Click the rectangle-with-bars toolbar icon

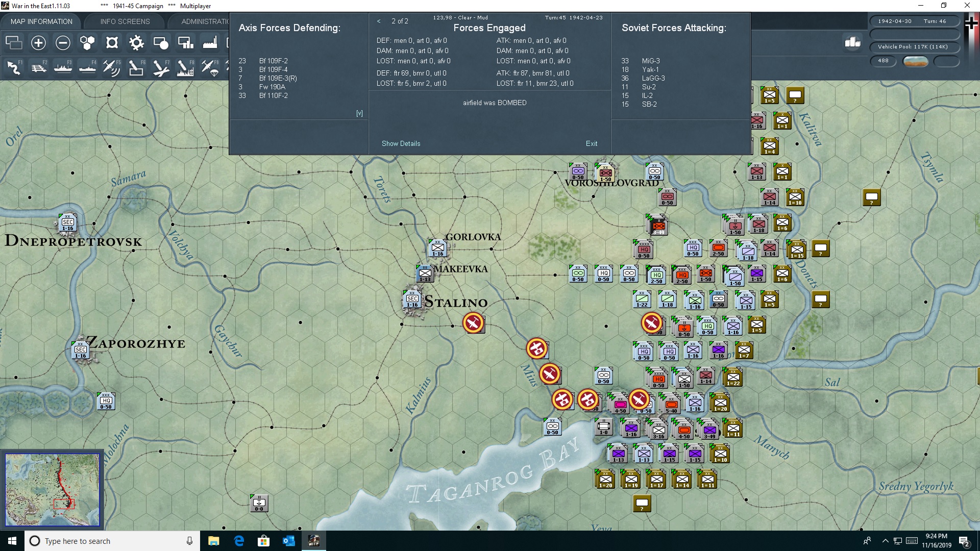[x=185, y=43]
